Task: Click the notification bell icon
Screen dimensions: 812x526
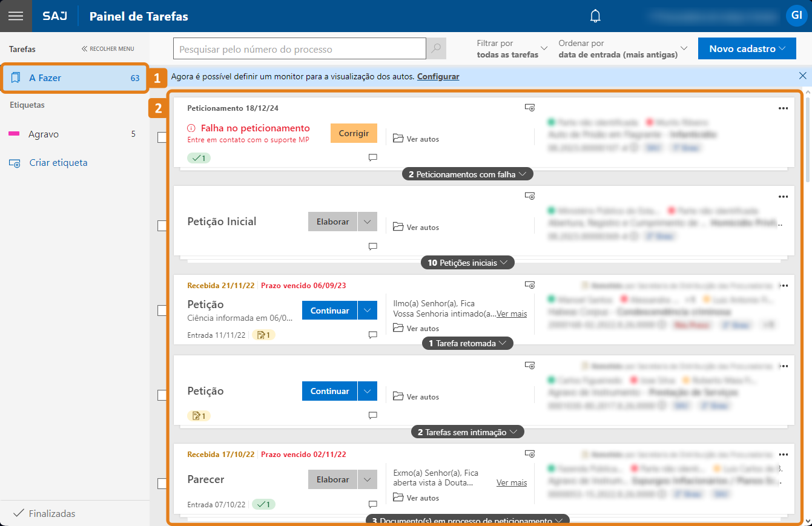Action: 595,16
